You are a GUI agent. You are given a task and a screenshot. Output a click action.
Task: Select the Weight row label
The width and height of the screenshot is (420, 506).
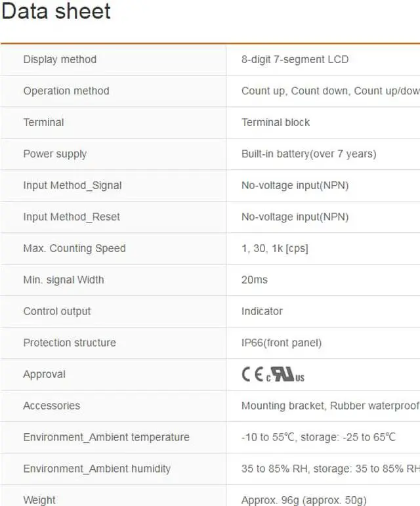click(x=39, y=500)
